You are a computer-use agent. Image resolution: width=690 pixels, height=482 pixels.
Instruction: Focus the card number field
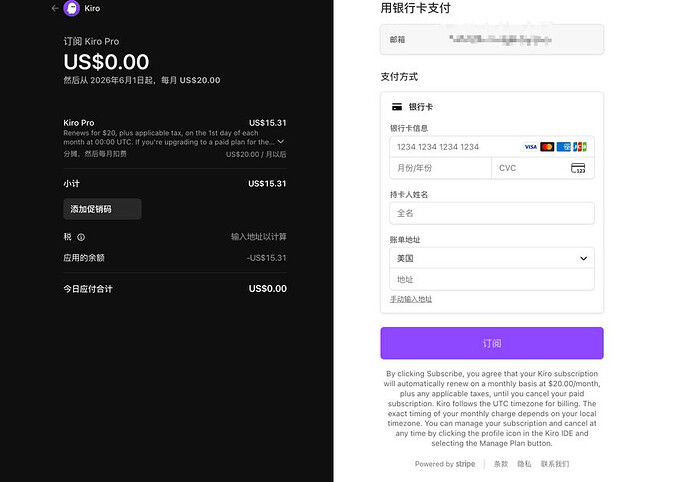(492, 147)
